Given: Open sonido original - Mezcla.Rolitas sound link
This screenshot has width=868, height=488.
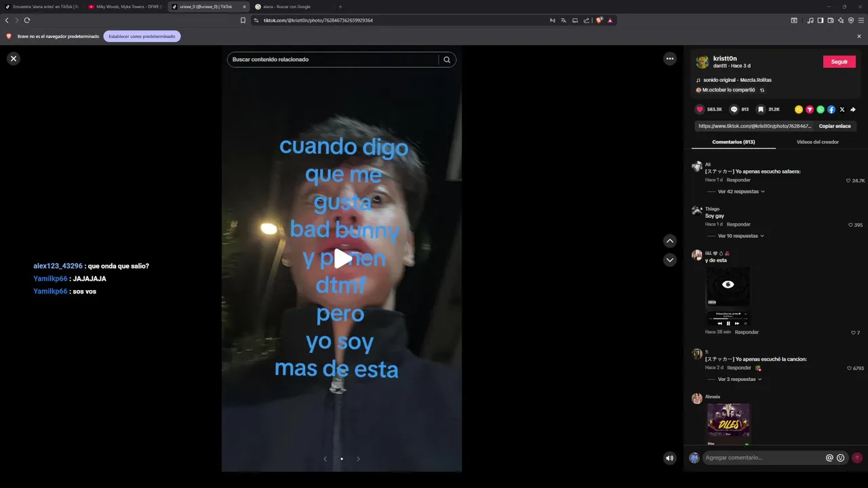Looking at the screenshot, I should (737, 80).
